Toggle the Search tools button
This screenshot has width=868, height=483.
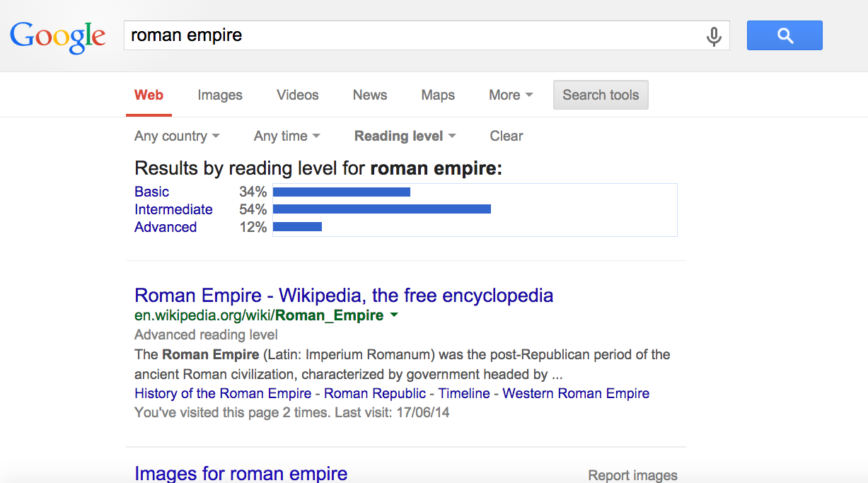(601, 95)
